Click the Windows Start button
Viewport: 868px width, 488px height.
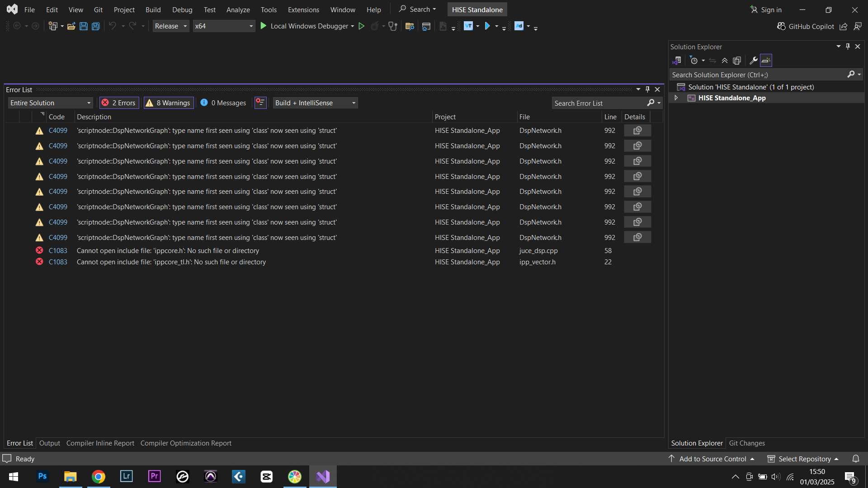tap(14, 476)
